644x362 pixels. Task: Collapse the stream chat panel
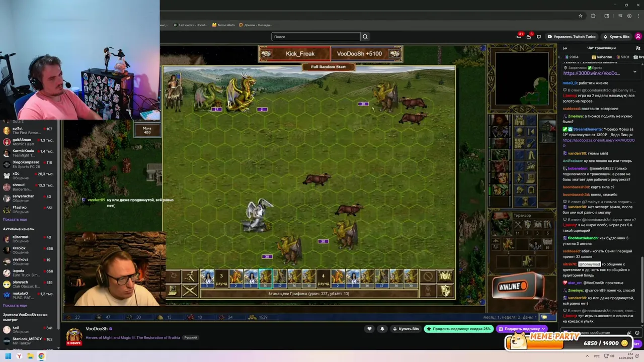[x=565, y=48]
